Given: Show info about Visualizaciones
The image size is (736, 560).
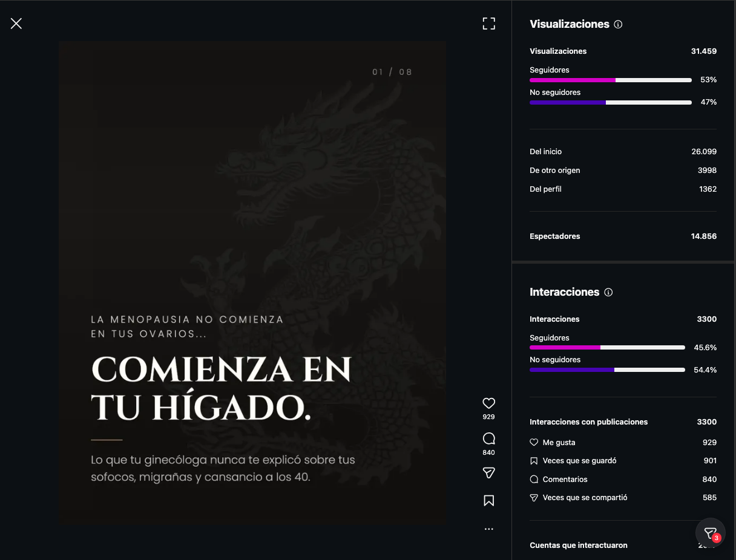Looking at the screenshot, I should pyautogui.click(x=618, y=25).
